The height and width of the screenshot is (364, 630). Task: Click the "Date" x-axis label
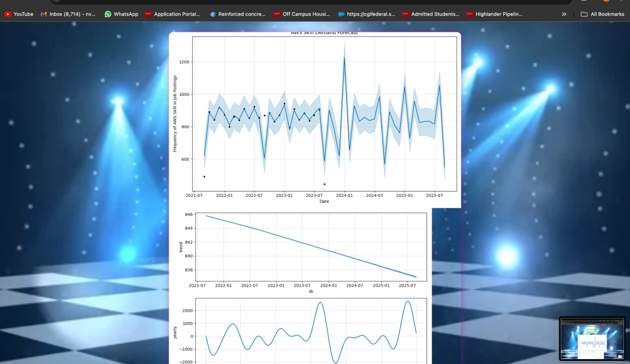click(324, 201)
